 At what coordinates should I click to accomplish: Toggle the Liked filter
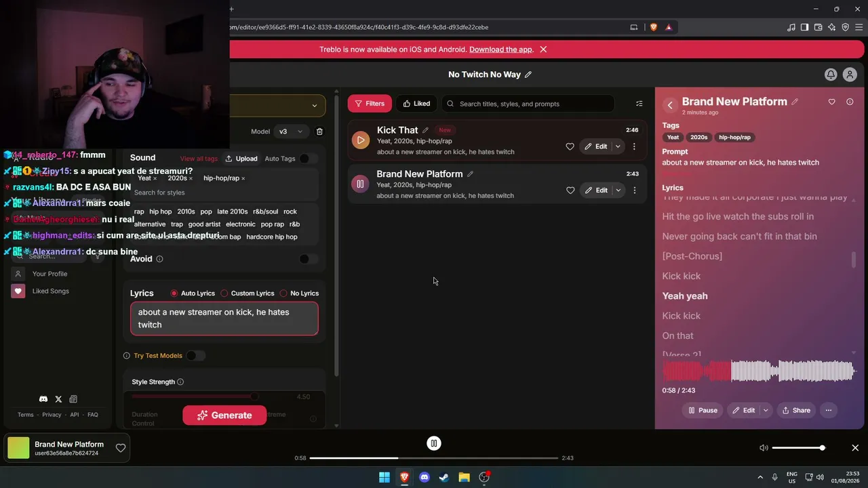coord(416,104)
